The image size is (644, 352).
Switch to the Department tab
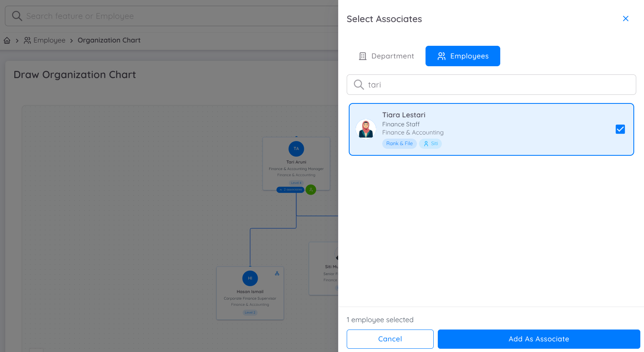386,56
